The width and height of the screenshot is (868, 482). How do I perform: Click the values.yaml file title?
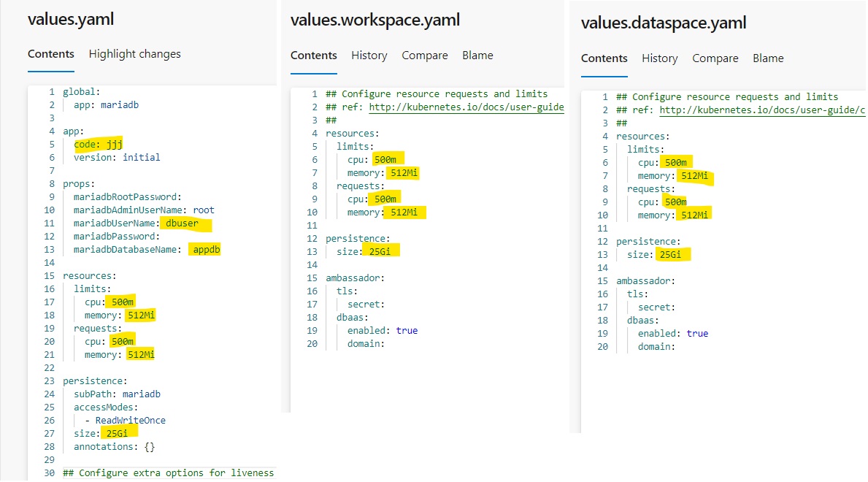[x=71, y=19]
